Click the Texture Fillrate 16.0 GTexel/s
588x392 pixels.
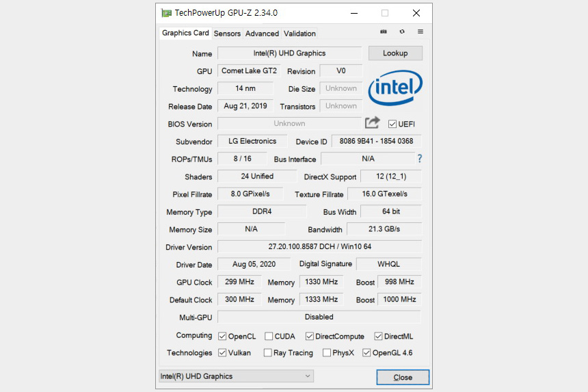tap(385, 194)
